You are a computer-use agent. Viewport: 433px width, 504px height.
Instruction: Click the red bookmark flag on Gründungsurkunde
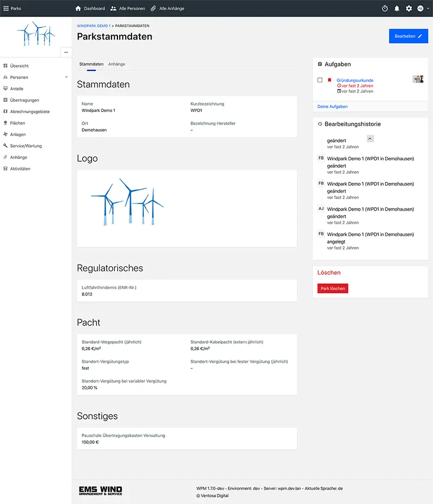(x=329, y=80)
